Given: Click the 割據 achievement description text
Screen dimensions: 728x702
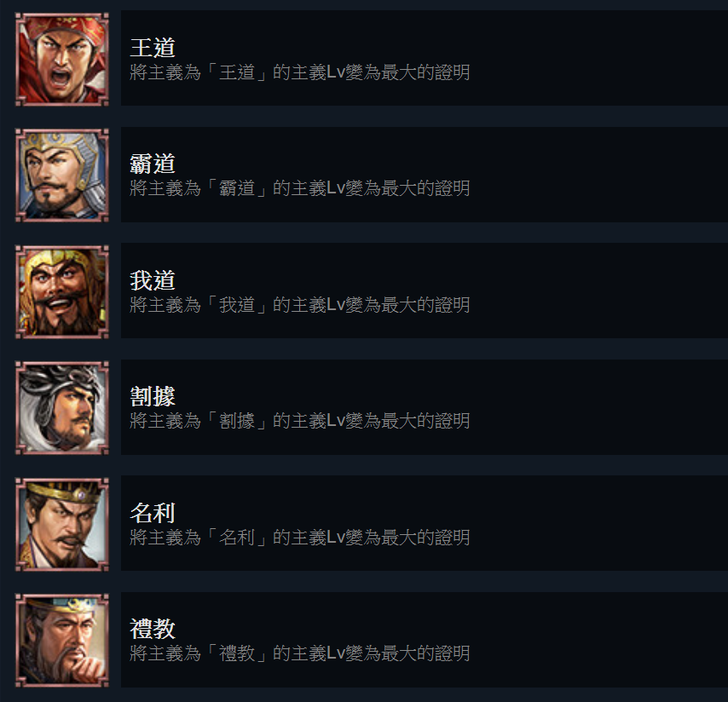Looking at the screenshot, I should pos(300,421).
